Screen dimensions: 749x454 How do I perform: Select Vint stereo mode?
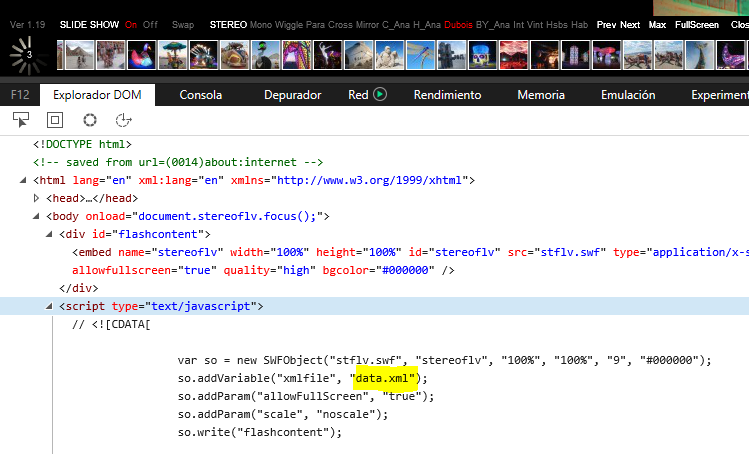click(535, 25)
